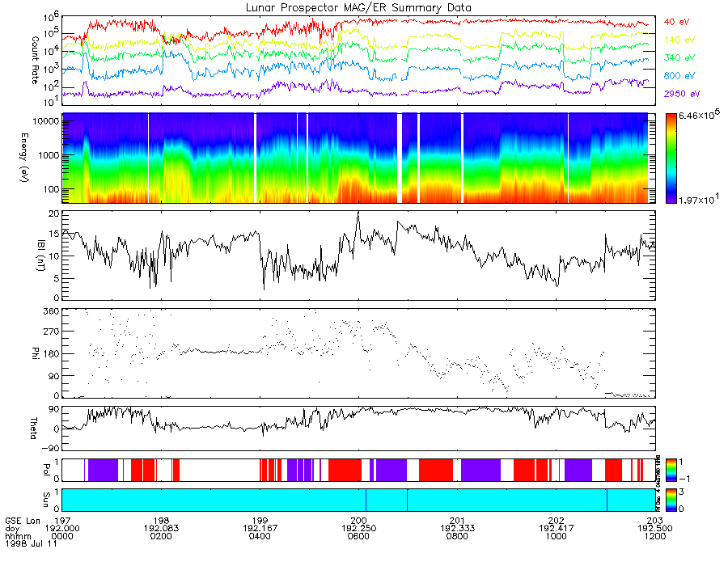Screen dimensions: 728x566
Task: Select the green '340 eV' legend label
Action: (679, 57)
